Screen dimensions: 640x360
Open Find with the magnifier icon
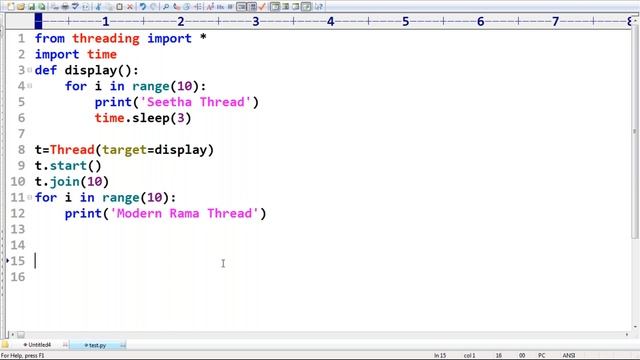point(166,7)
